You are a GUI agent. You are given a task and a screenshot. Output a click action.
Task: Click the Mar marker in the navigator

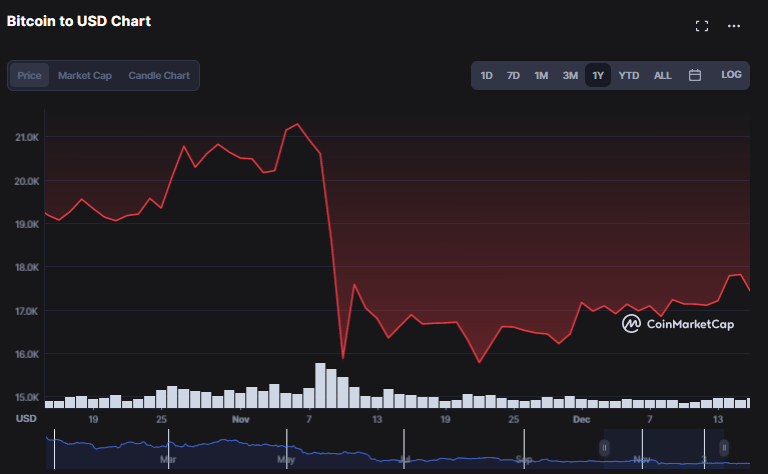click(x=168, y=459)
